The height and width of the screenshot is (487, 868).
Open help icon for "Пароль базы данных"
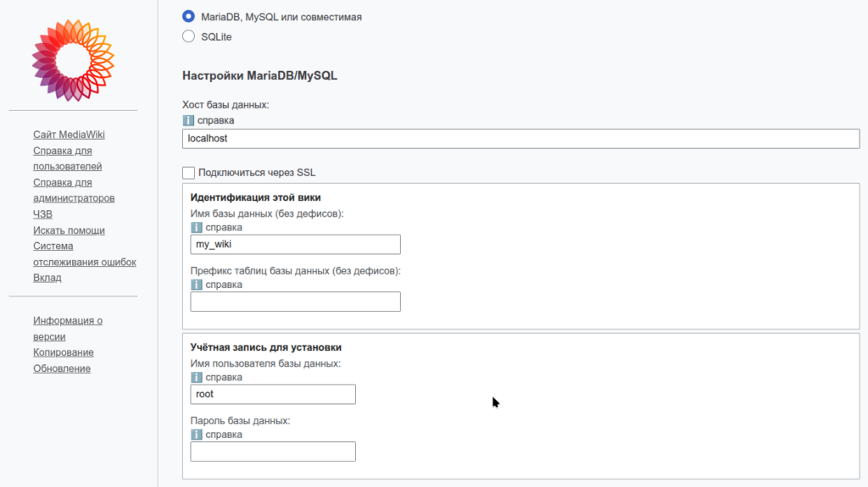coord(196,434)
